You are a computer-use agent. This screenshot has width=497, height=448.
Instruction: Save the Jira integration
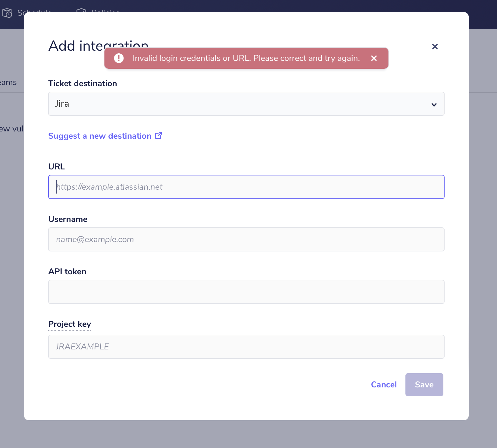424,384
